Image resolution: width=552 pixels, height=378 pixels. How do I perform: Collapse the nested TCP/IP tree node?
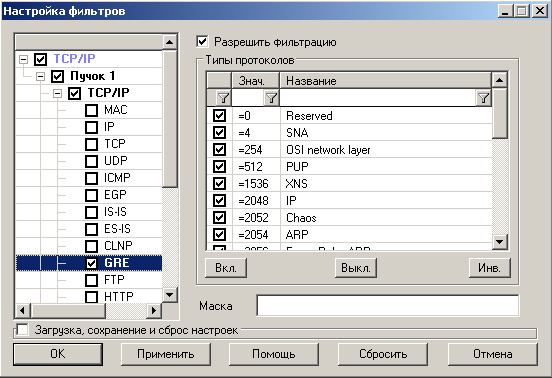tap(57, 93)
